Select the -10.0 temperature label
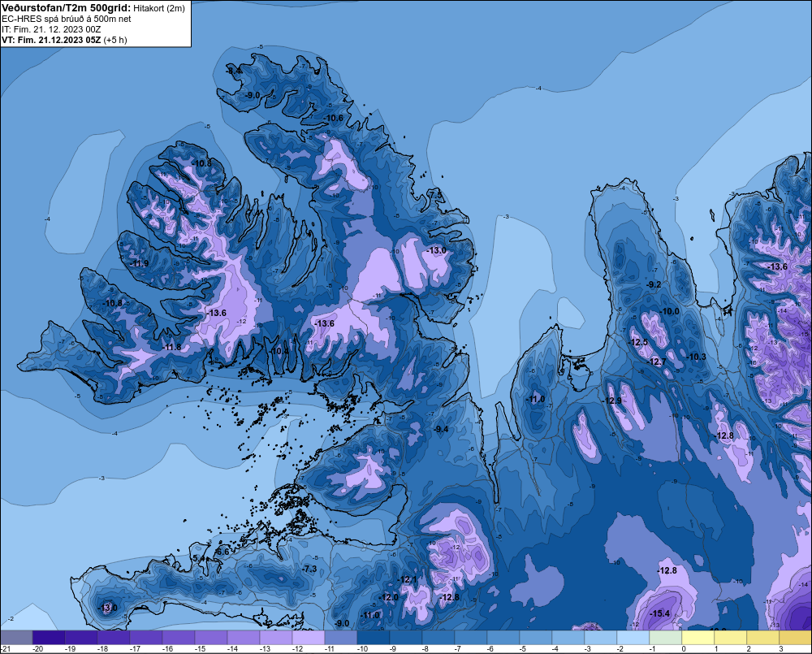The height and width of the screenshot is (654, 812). 670,311
